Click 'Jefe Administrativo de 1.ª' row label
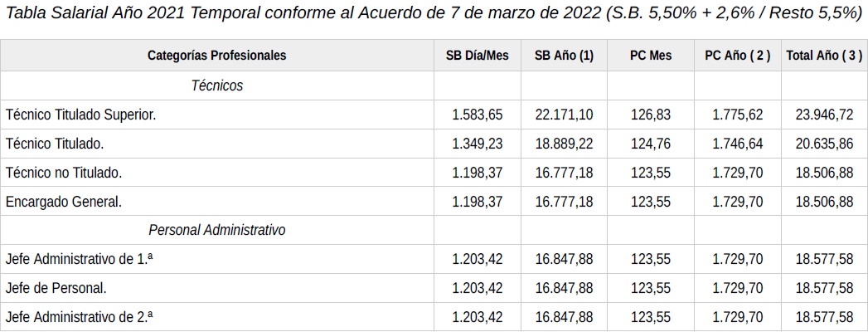868x332 pixels. 80,259
